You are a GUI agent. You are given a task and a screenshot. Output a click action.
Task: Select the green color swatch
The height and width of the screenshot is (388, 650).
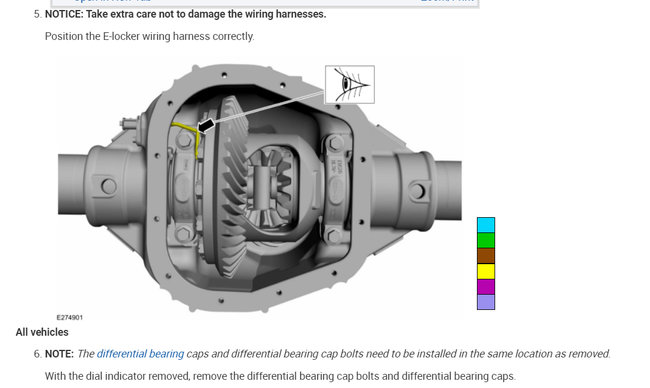click(x=486, y=240)
